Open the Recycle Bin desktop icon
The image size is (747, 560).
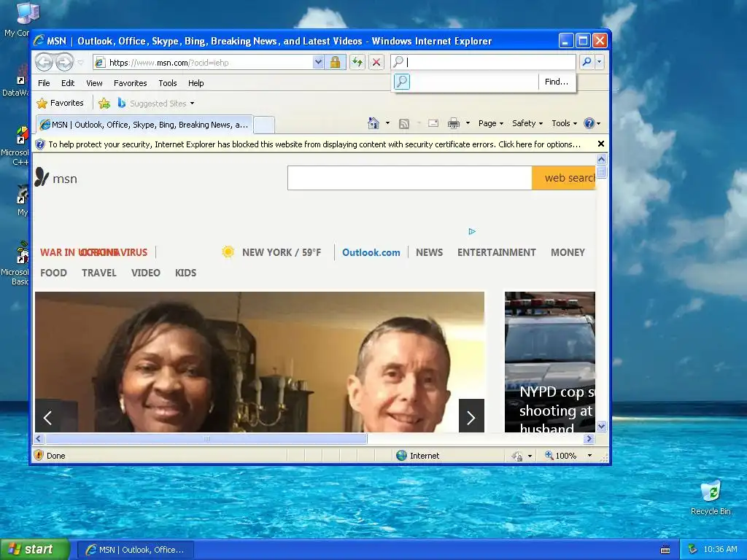[x=711, y=498]
